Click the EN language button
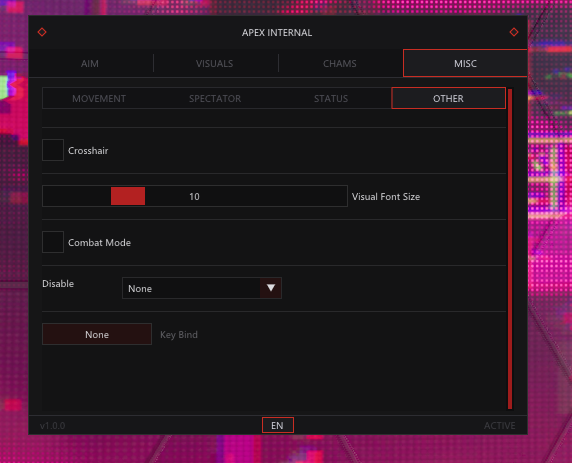 [278, 425]
